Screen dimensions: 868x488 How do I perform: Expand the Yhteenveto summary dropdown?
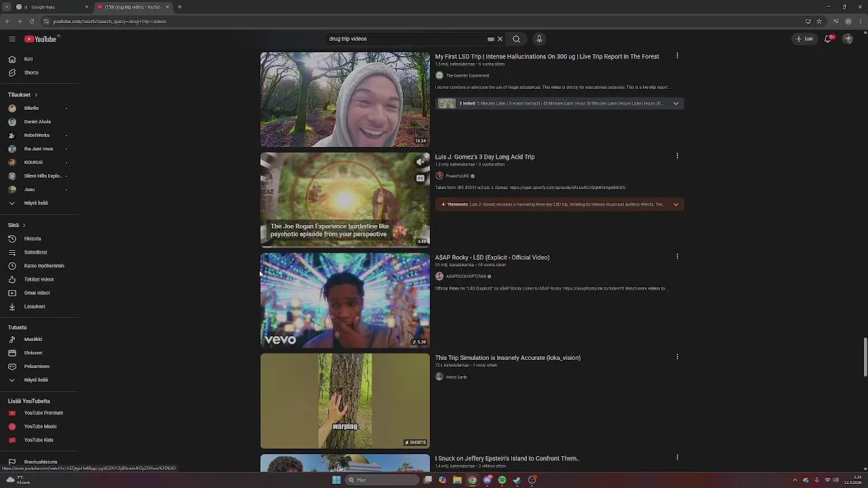pos(675,205)
